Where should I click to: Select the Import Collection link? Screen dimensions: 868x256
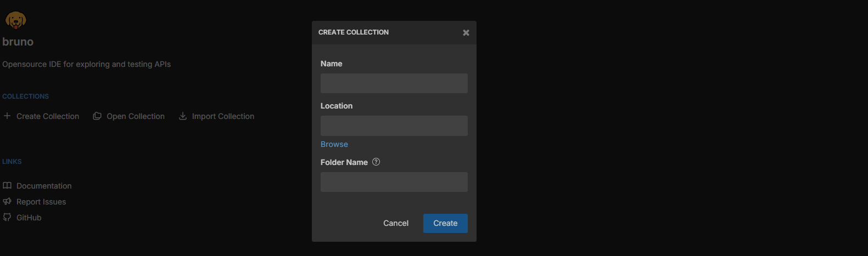[x=223, y=116]
